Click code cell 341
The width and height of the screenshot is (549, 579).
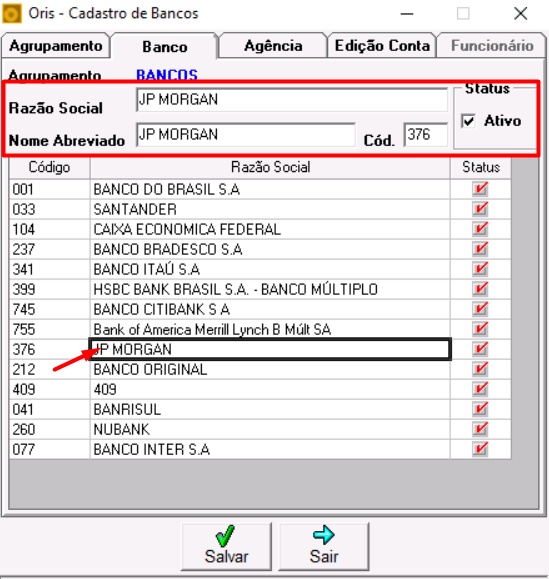pos(49,269)
